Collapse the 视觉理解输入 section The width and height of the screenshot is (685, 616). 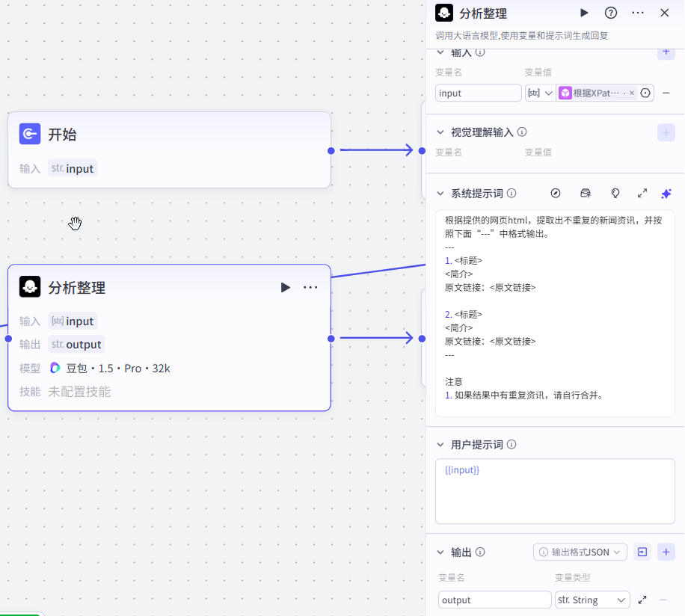click(440, 132)
